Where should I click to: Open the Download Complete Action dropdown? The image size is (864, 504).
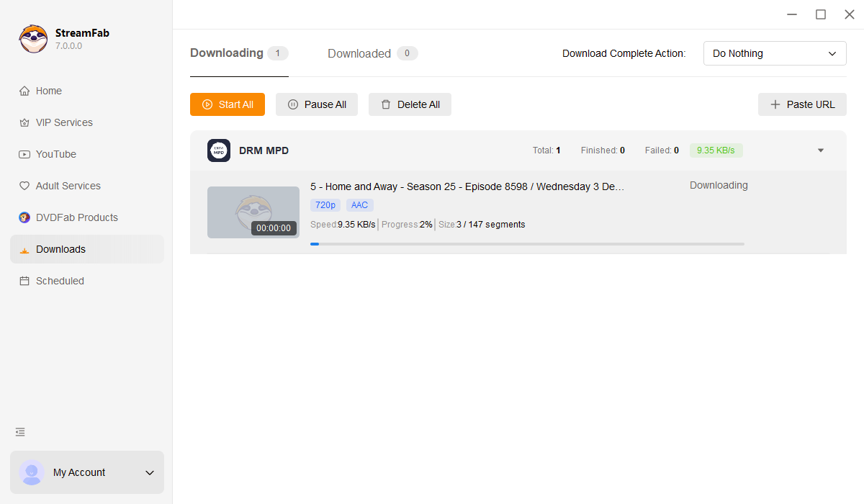click(774, 53)
